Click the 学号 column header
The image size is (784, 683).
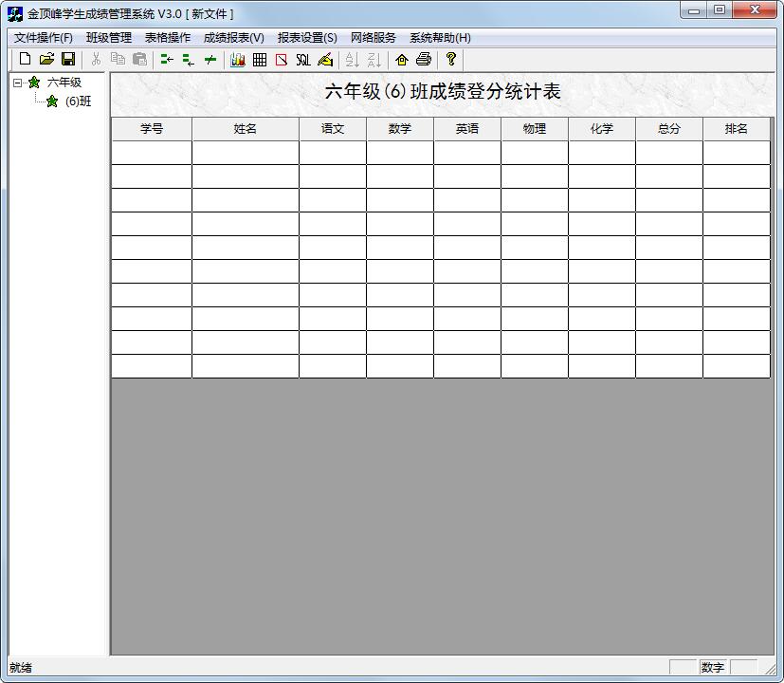click(152, 129)
